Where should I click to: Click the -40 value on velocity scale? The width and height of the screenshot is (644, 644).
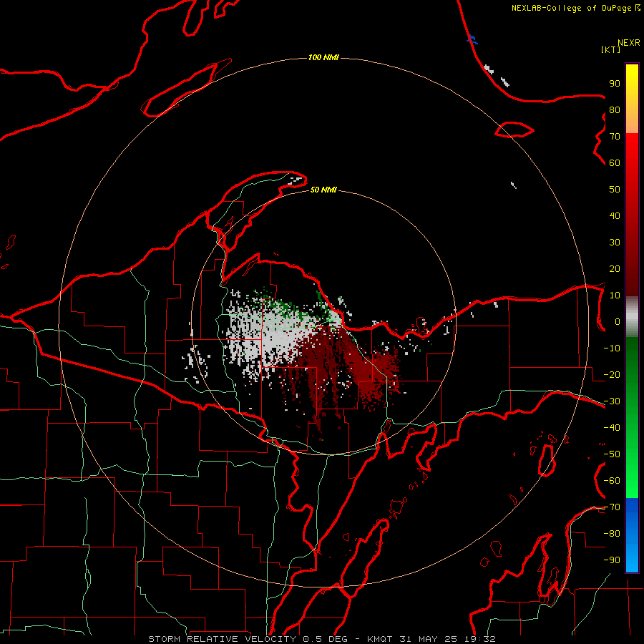(x=612, y=428)
